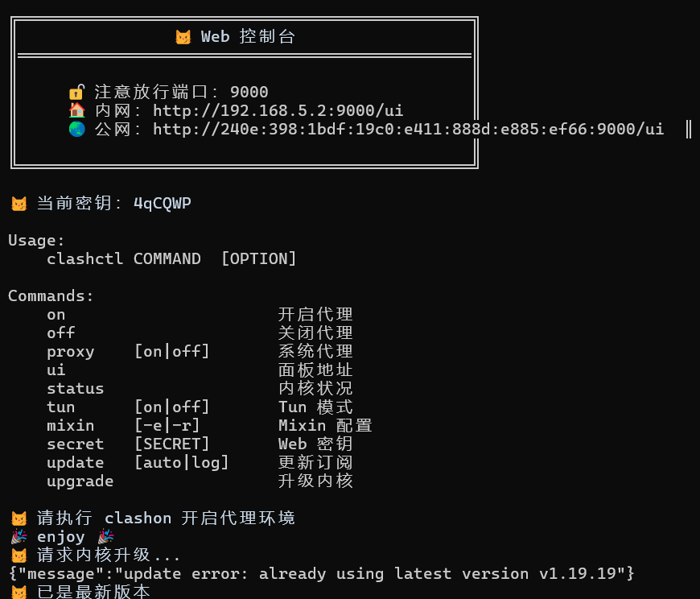Click the cat emoji before 请执行 clashon

click(x=19, y=518)
